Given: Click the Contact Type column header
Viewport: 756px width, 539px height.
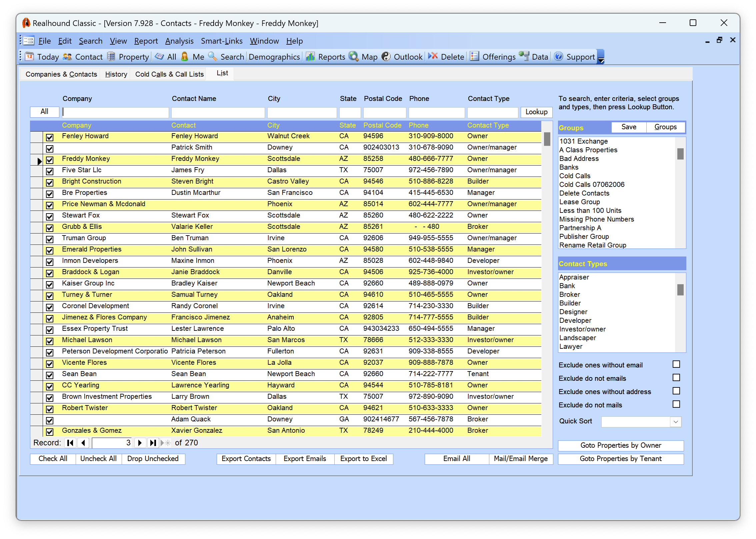Looking at the screenshot, I should point(488,125).
